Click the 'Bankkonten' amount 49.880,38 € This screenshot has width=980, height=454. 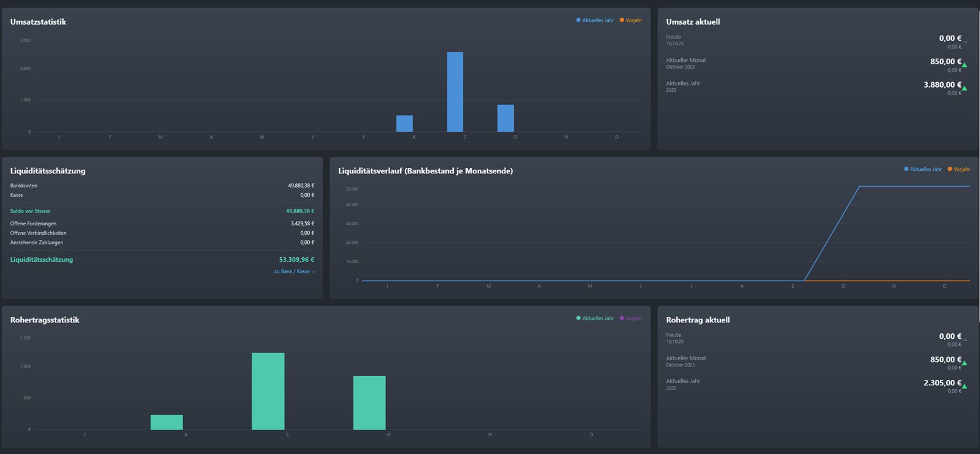[x=301, y=186]
